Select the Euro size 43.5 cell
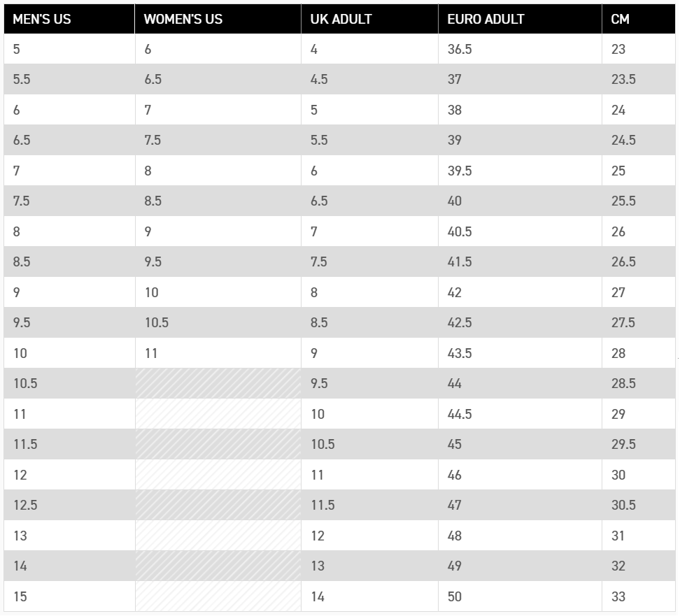Viewport: 680px width, 616px height. (x=520, y=353)
